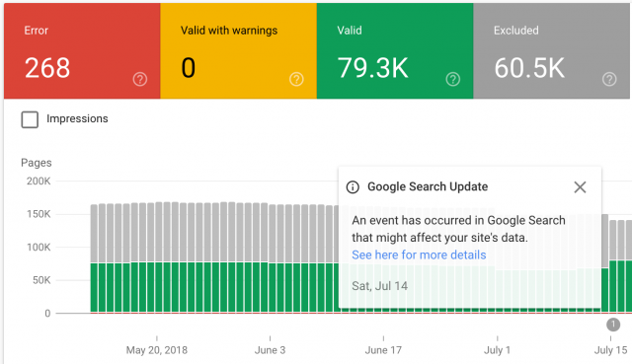632x364 pixels.
Task: Close the Google Search Update popup
Action: tap(580, 186)
